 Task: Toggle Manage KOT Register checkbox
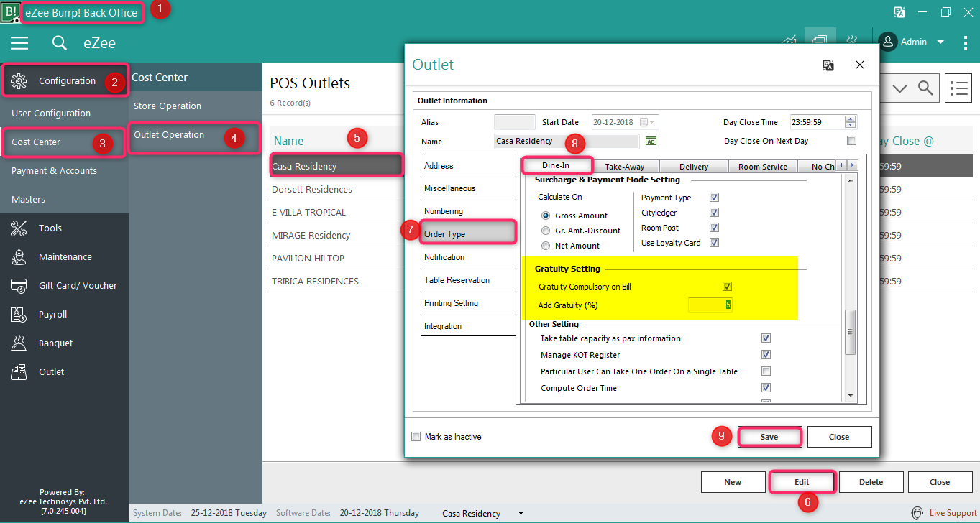(x=766, y=354)
